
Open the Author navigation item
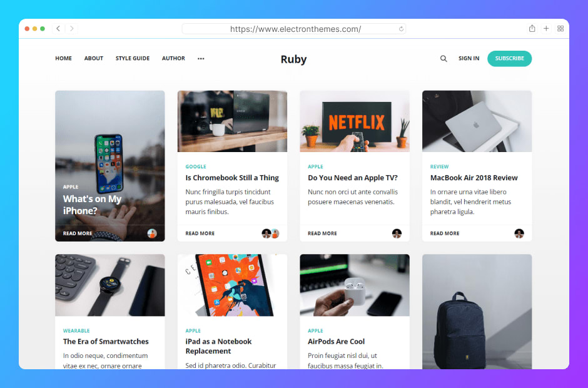(x=173, y=59)
